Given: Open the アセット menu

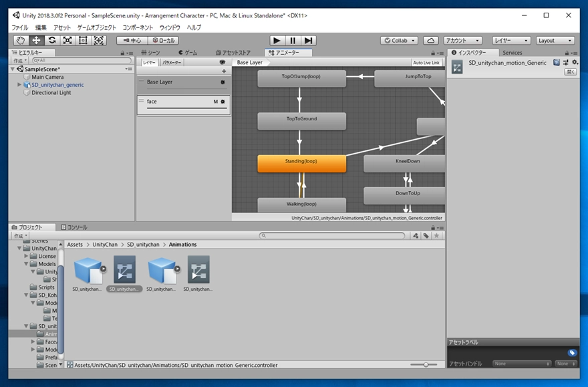Looking at the screenshot, I should [62, 27].
